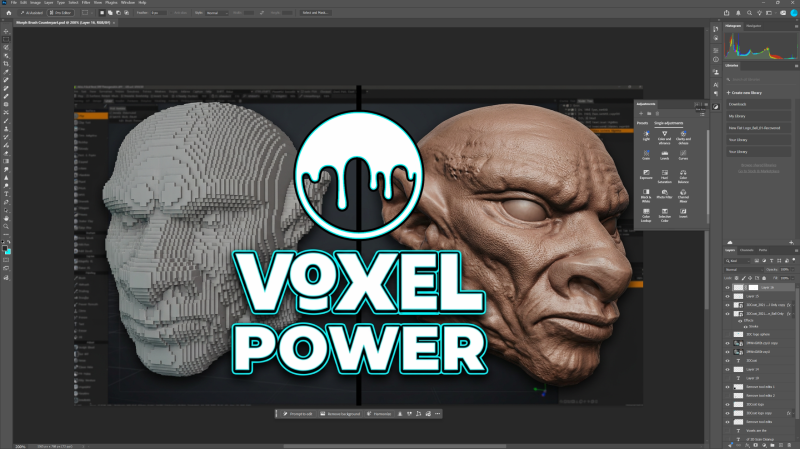Open the Window menu

coord(128,3)
